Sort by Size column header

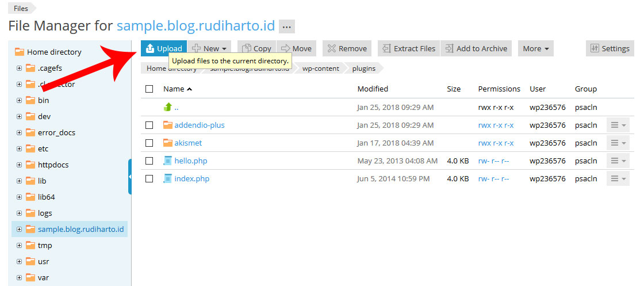(x=454, y=89)
